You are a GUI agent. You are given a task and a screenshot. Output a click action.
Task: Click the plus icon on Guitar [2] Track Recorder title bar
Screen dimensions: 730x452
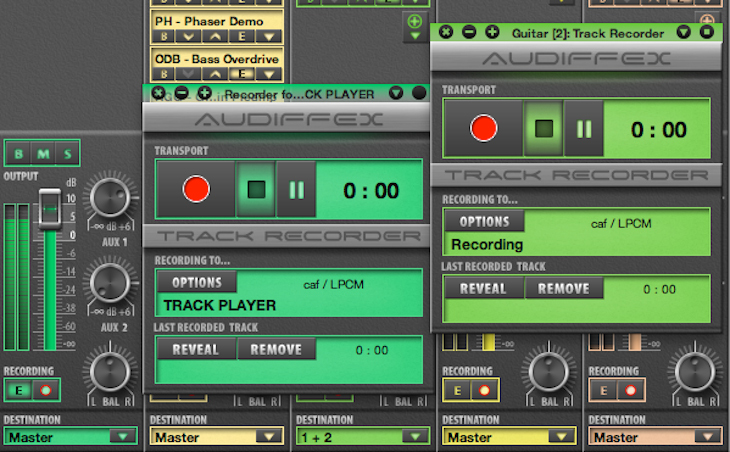[492, 32]
